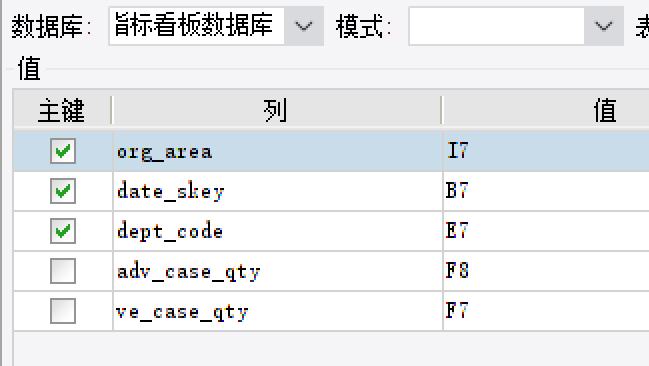Select the dept_code column cell
Viewport: 649px width, 366px height.
[x=278, y=231]
